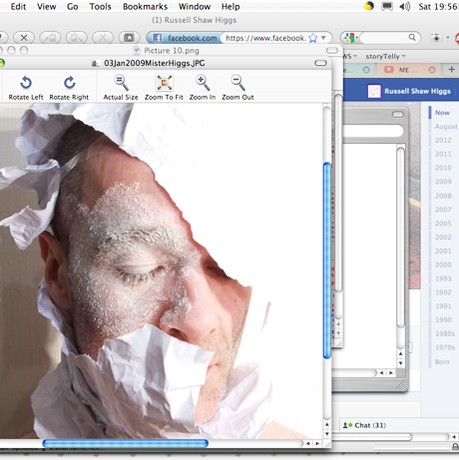Jump to 2009 in Facebook timeline
The image size is (459, 460).
click(443, 182)
